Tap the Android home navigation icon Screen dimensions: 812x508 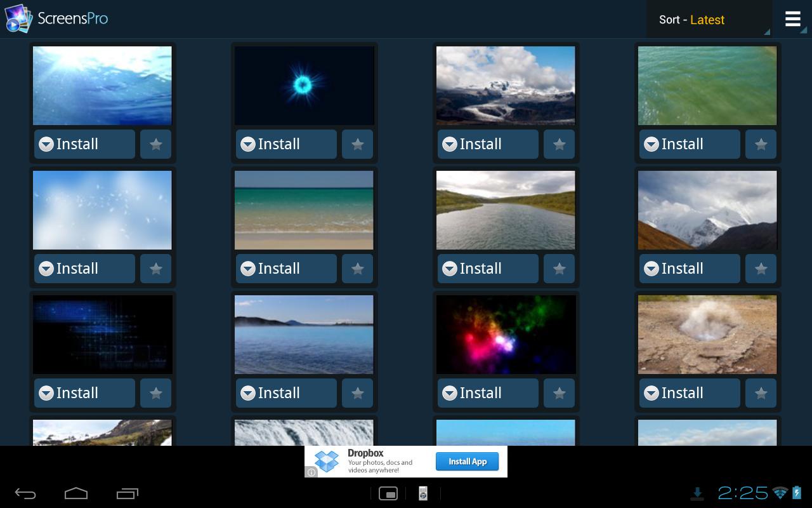point(76,493)
